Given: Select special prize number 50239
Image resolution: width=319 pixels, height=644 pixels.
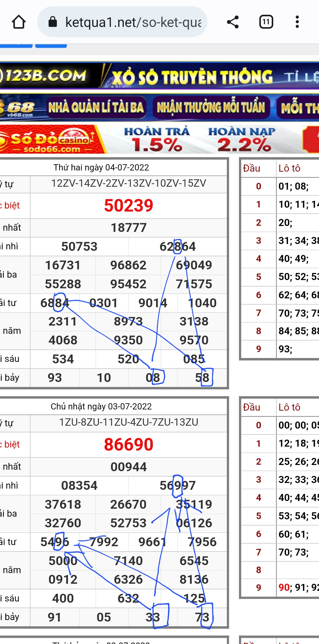Looking at the screenshot, I should 129,206.
